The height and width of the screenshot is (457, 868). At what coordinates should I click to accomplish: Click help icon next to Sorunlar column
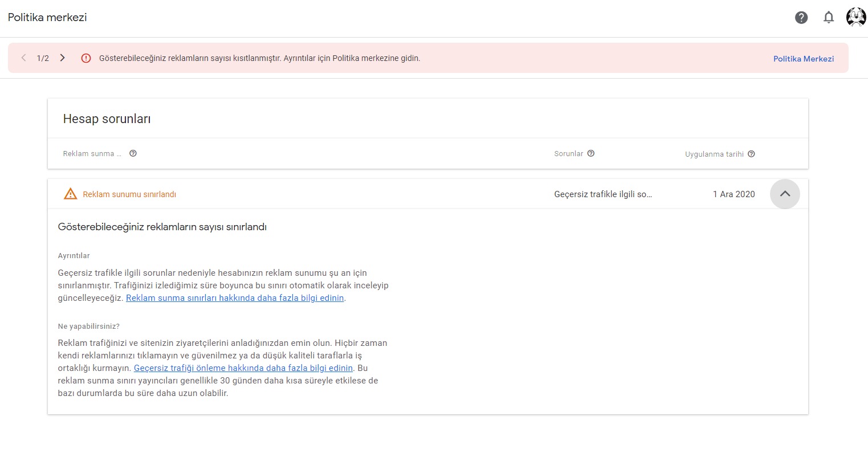coord(591,153)
